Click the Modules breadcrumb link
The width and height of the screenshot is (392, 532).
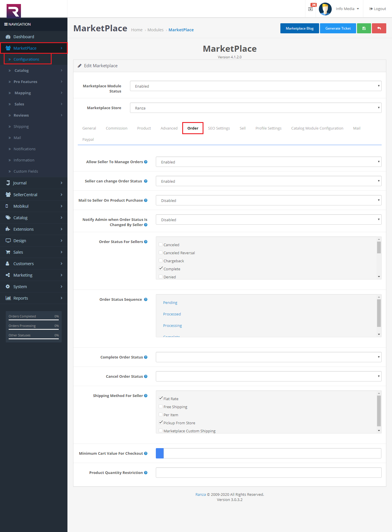tap(156, 30)
